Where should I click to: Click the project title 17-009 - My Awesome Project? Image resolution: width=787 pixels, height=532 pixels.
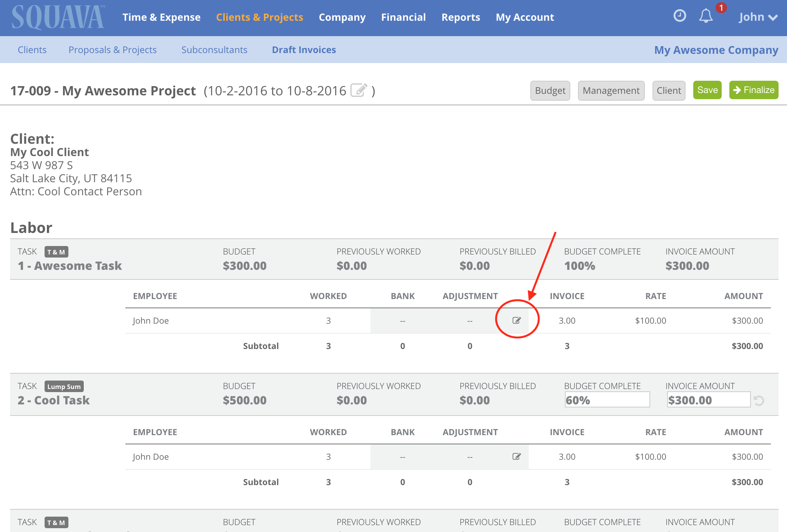click(103, 91)
